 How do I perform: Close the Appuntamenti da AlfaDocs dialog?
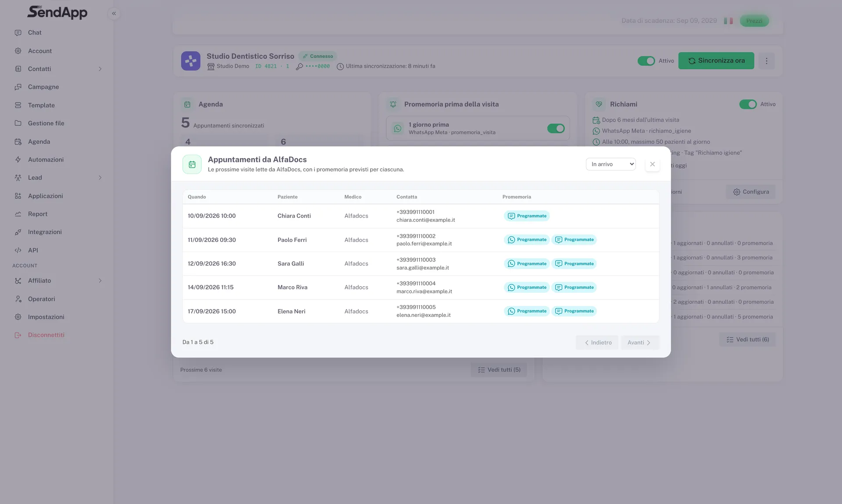653,164
